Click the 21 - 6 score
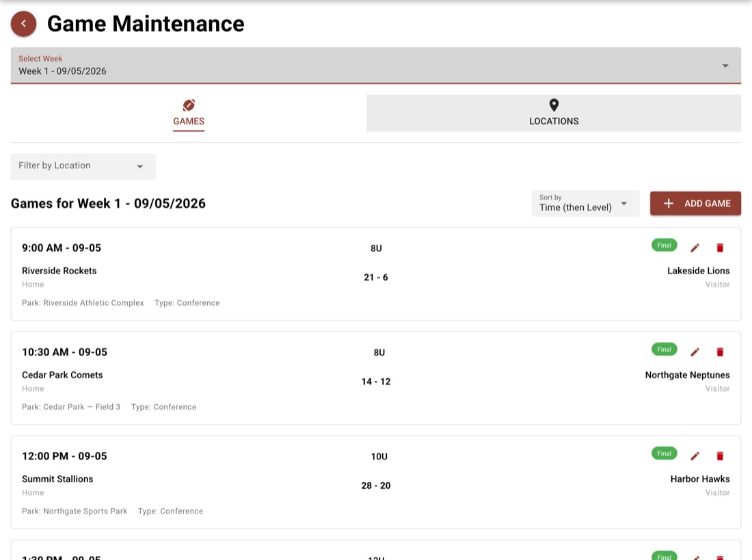Screen dimensions: 752x560 376,278
